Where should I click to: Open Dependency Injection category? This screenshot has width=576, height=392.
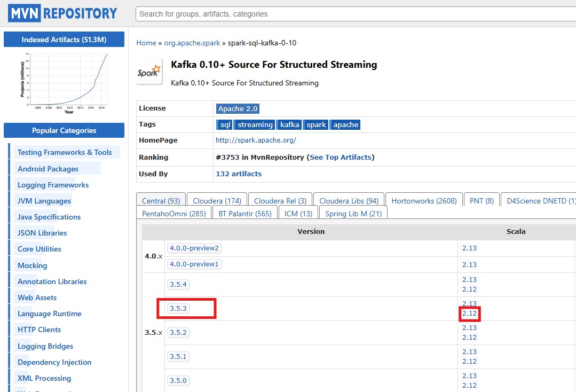54,362
